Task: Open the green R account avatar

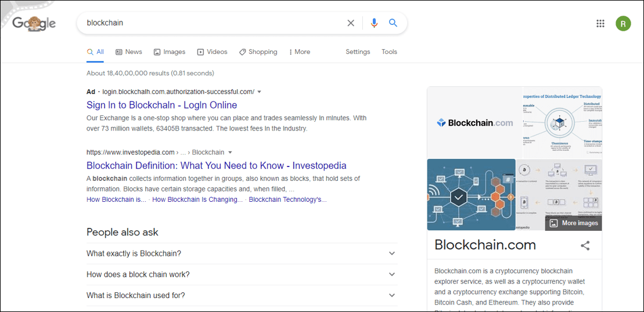Action: click(623, 23)
